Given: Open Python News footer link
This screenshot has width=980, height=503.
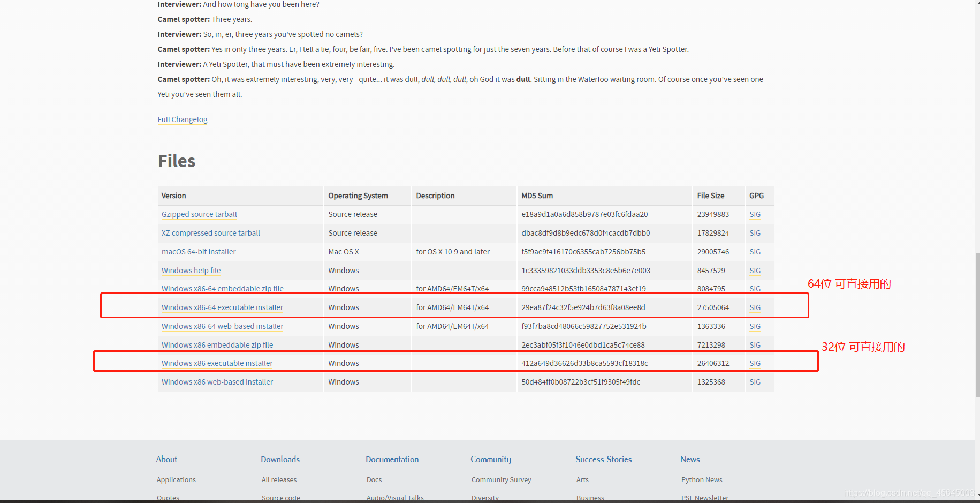Looking at the screenshot, I should click(x=702, y=479).
